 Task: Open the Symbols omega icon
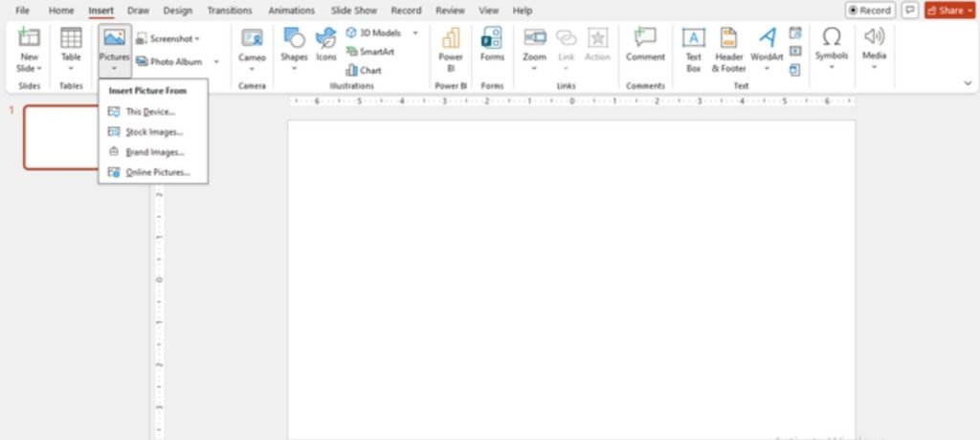coord(832,37)
